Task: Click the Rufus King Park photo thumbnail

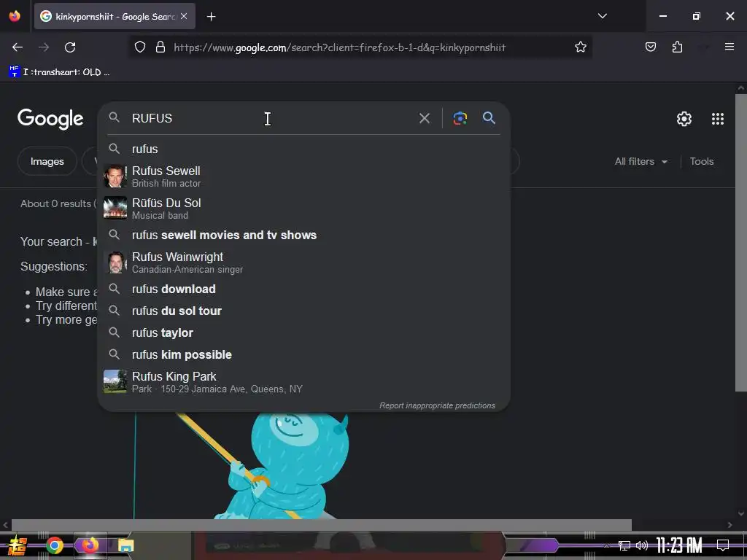Action: tap(115, 381)
